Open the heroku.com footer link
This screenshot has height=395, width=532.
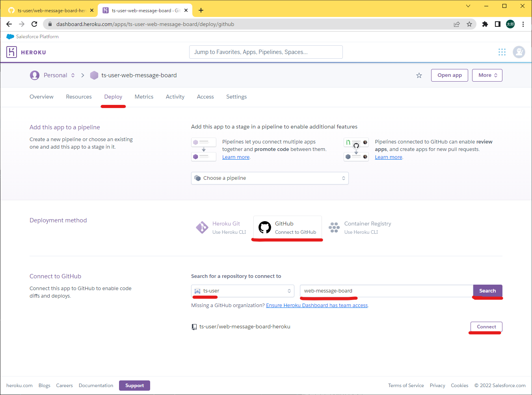(19, 386)
